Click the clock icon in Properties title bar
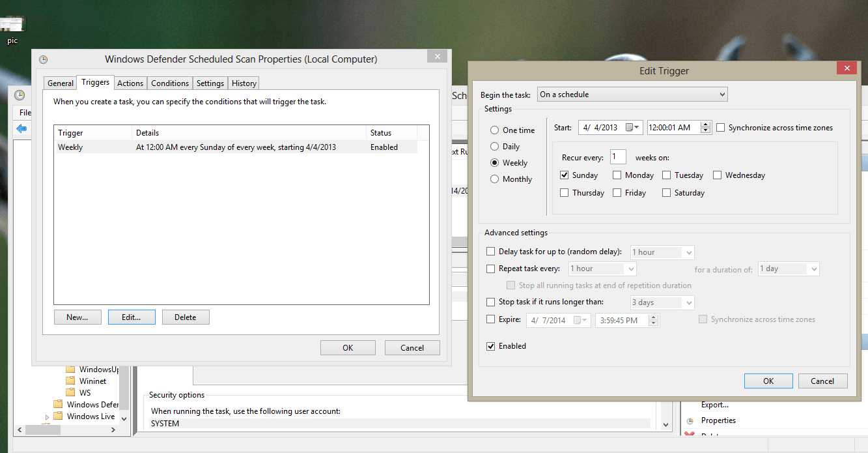The height and width of the screenshot is (453, 868). [x=43, y=59]
